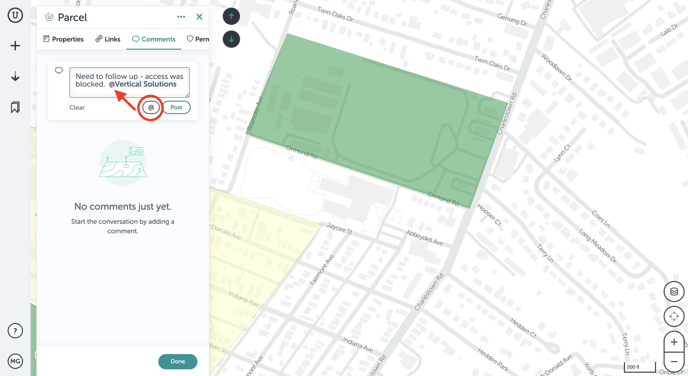This screenshot has height=376, width=688.
Task: Switch to the Properties tab
Action: [x=63, y=39]
